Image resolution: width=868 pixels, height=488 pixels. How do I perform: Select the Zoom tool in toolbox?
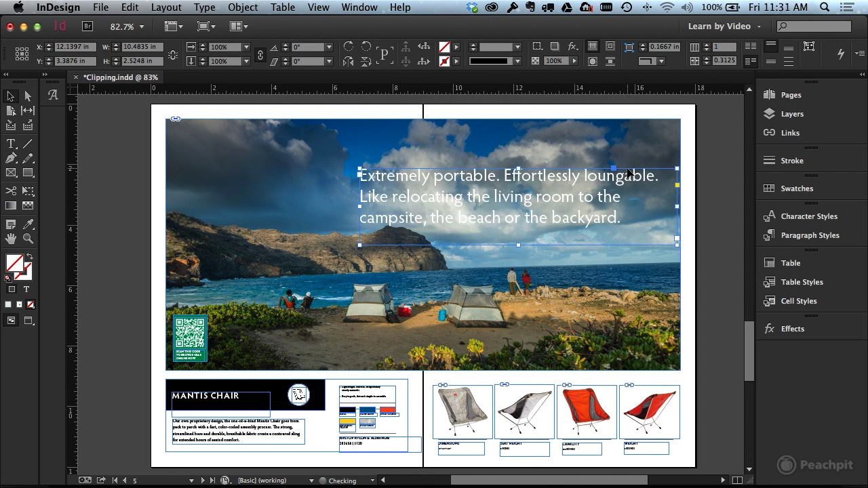click(28, 239)
